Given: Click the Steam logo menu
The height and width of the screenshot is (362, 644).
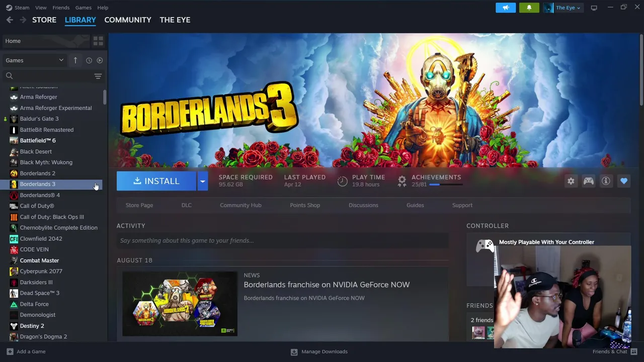Looking at the screenshot, I should (9, 8).
